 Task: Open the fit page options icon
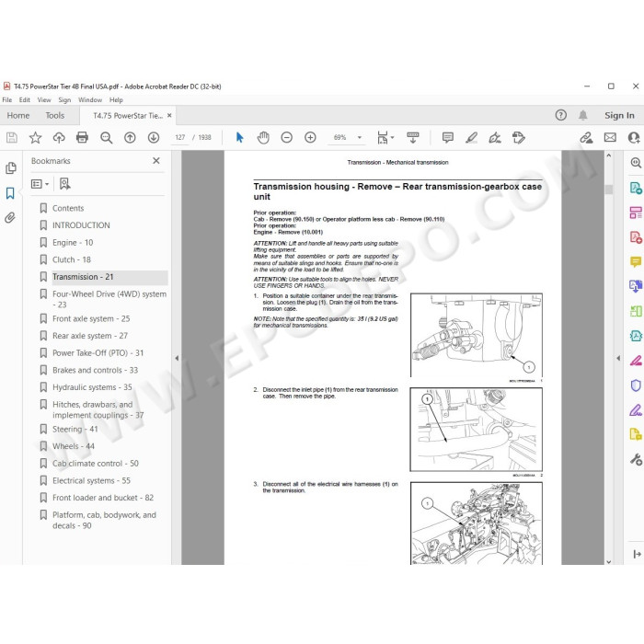[x=385, y=138]
